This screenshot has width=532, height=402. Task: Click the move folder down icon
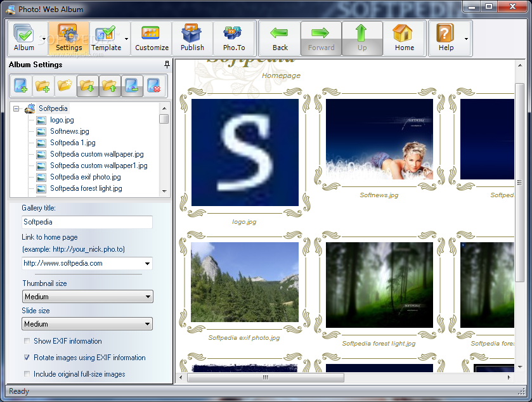pyautogui.click(x=88, y=86)
